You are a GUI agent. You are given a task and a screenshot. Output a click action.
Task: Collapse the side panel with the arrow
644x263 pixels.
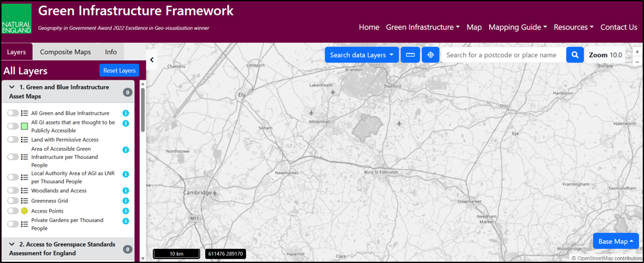[x=151, y=60]
